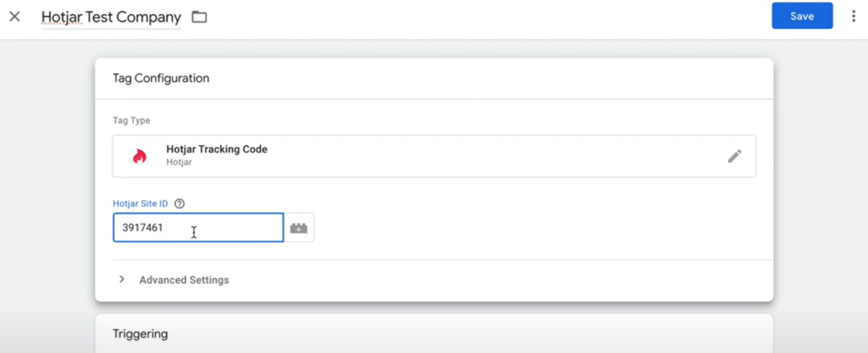Select the Hotjar Tracking Code tag type
This screenshot has height=353, width=868.
[434, 156]
